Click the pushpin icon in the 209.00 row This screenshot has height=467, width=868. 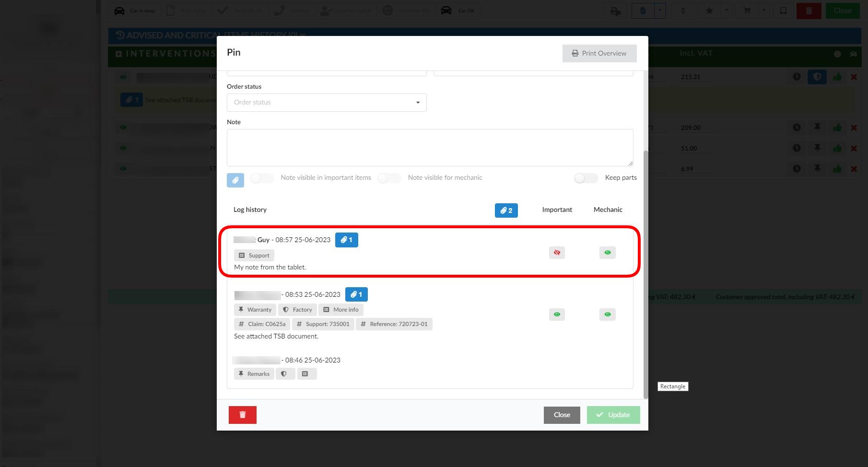coord(817,128)
